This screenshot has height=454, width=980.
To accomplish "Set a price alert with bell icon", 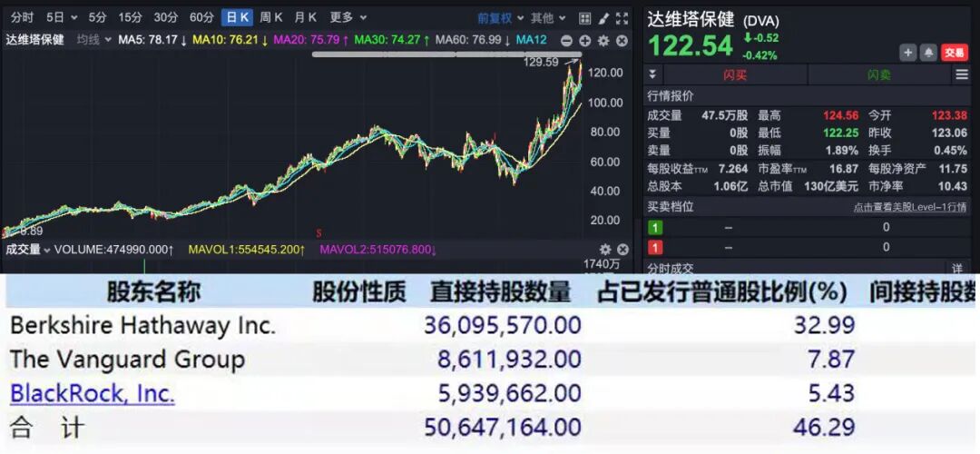I will (x=929, y=54).
